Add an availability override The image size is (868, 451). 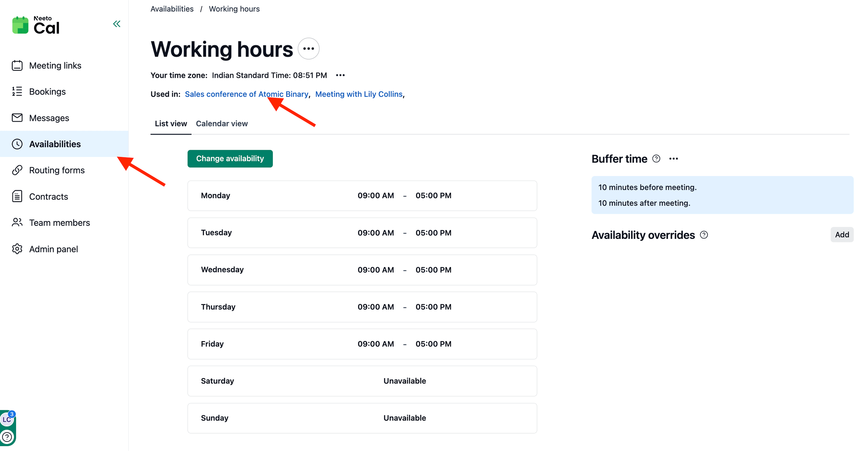841,235
